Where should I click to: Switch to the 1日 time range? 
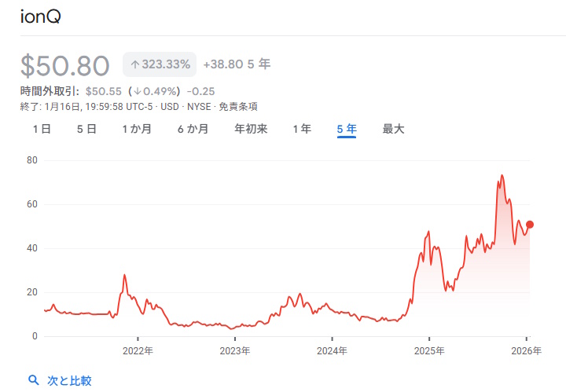42,129
